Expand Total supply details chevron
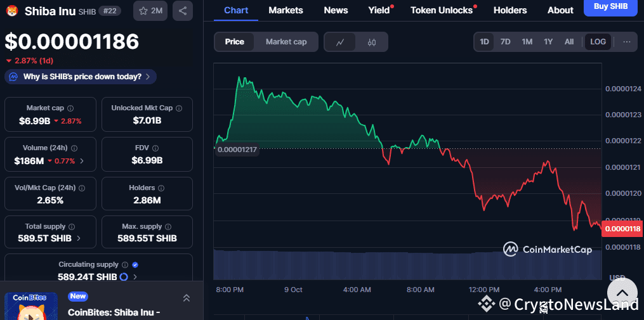Screen dimensions: 644x320 click(79, 238)
